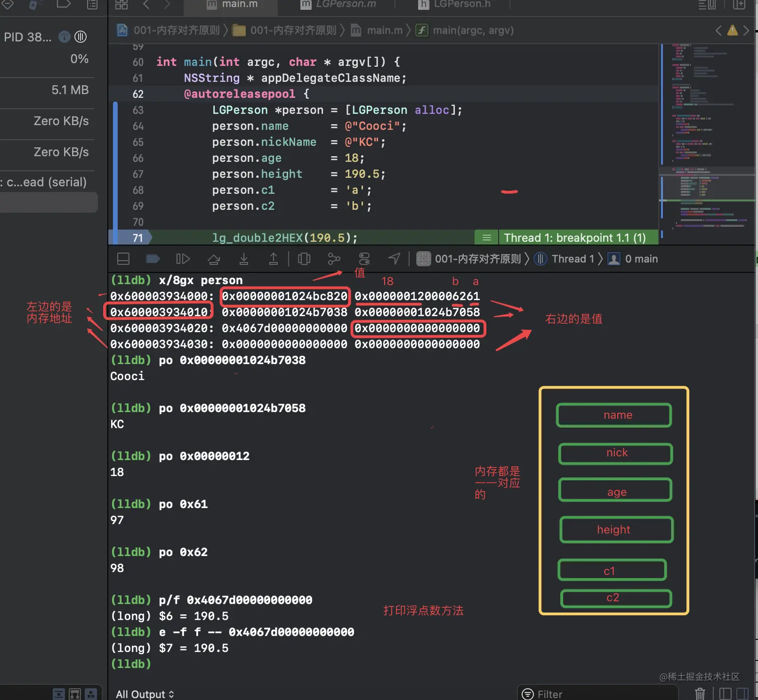Select the 001-内存对齐原则 process in debug bar
758x700 pixels.
(x=469, y=259)
